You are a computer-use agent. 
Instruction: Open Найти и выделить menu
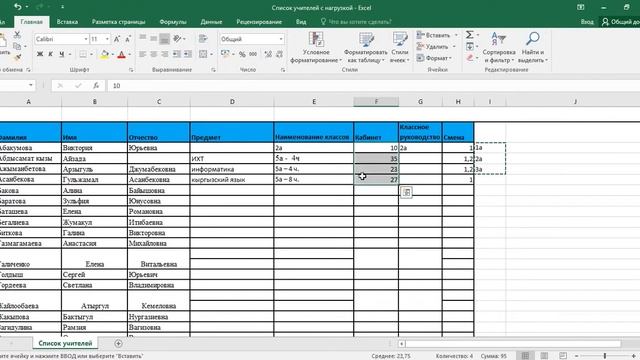pos(533,47)
